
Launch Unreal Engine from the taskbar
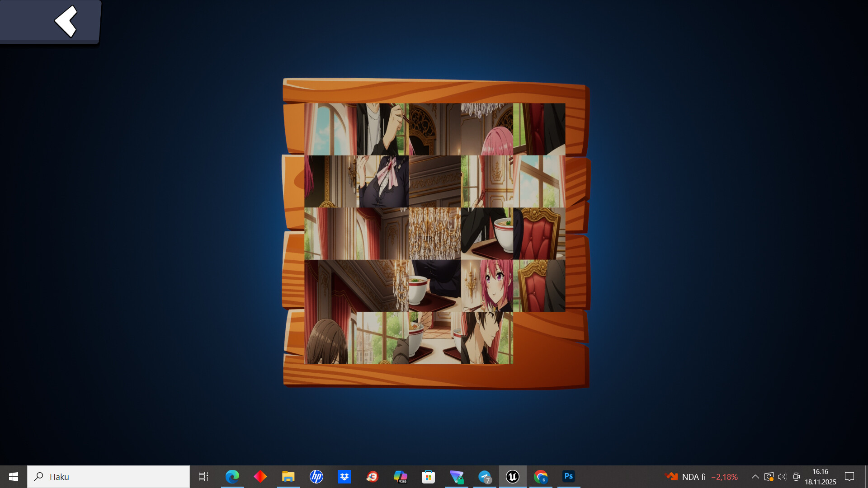[513, 476]
